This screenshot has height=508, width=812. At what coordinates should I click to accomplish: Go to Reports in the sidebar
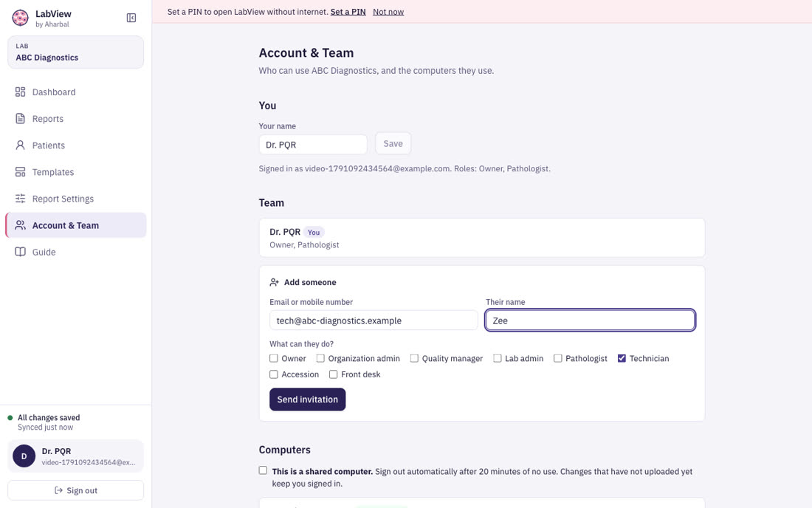click(x=75, y=119)
